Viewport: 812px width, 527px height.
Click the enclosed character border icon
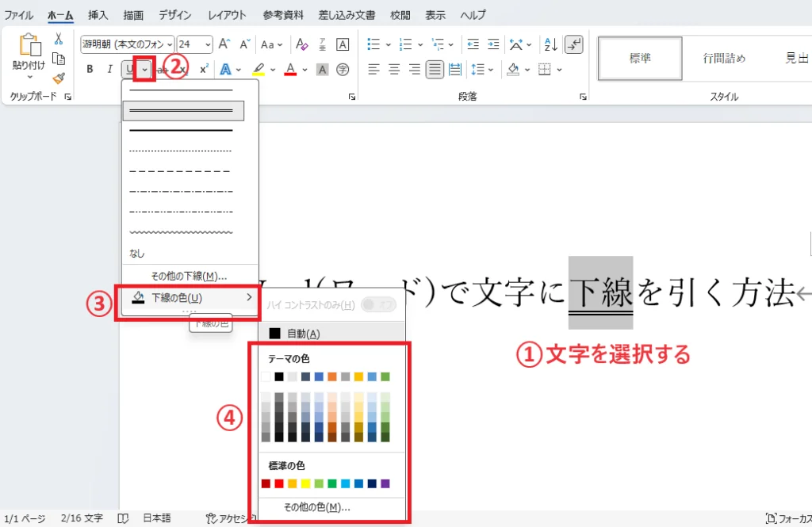click(343, 44)
